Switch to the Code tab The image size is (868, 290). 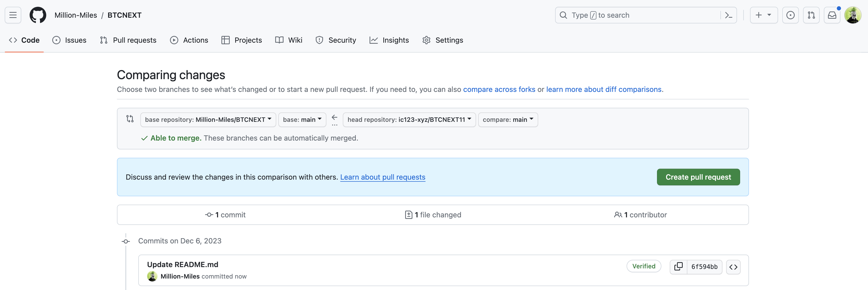tap(24, 40)
